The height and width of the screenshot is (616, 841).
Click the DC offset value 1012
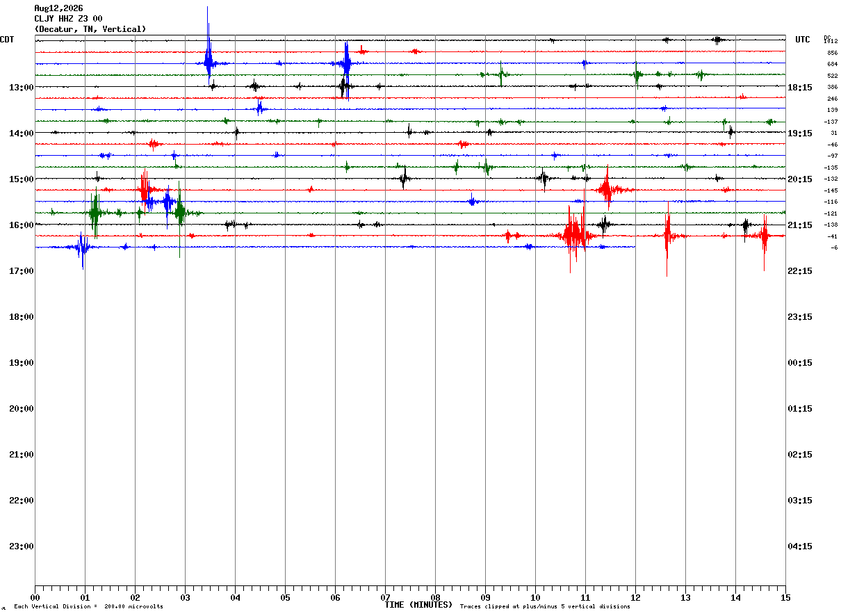pyautogui.click(x=831, y=42)
